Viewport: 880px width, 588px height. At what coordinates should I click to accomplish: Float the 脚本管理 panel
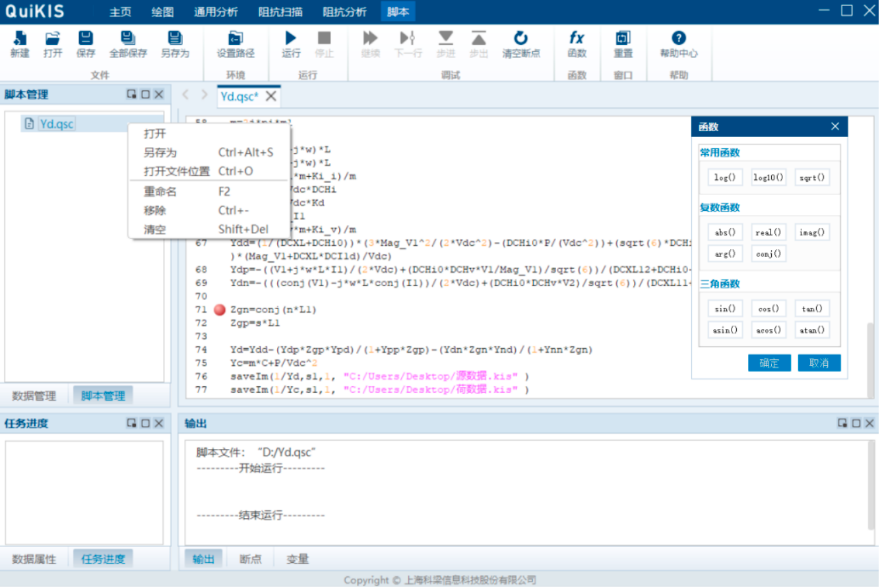(x=132, y=94)
